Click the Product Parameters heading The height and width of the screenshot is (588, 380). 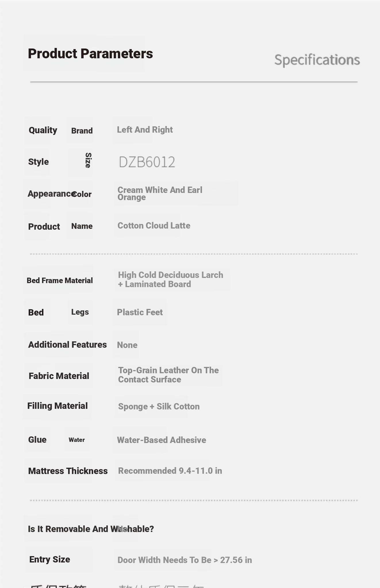(90, 54)
